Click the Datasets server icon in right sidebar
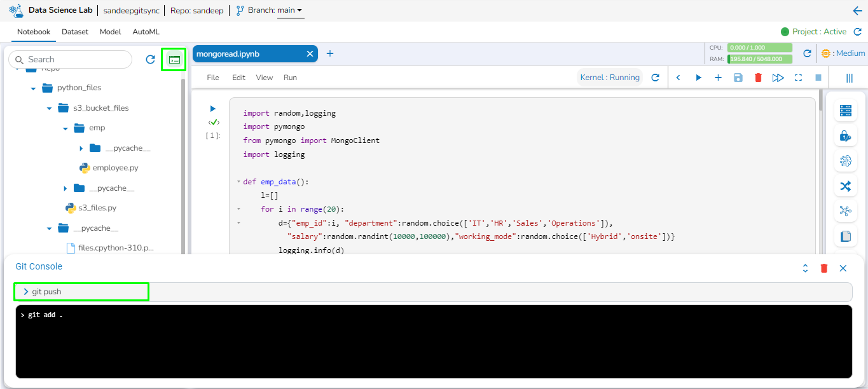The width and height of the screenshot is (868, 389). pyautogui.click(x=845, y=111)
